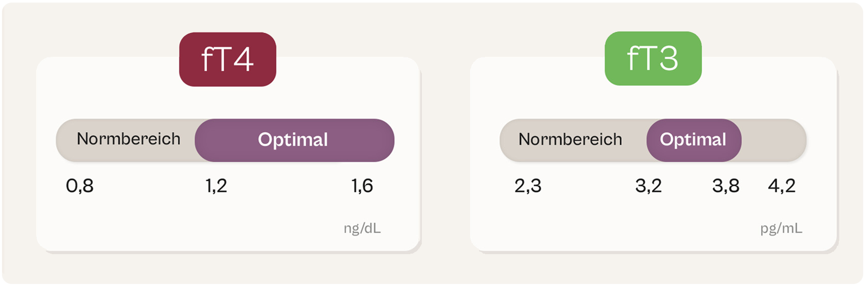Click the 1,6 value under fT4
Viewport: 868px width, 290px height.
(362, 186)
